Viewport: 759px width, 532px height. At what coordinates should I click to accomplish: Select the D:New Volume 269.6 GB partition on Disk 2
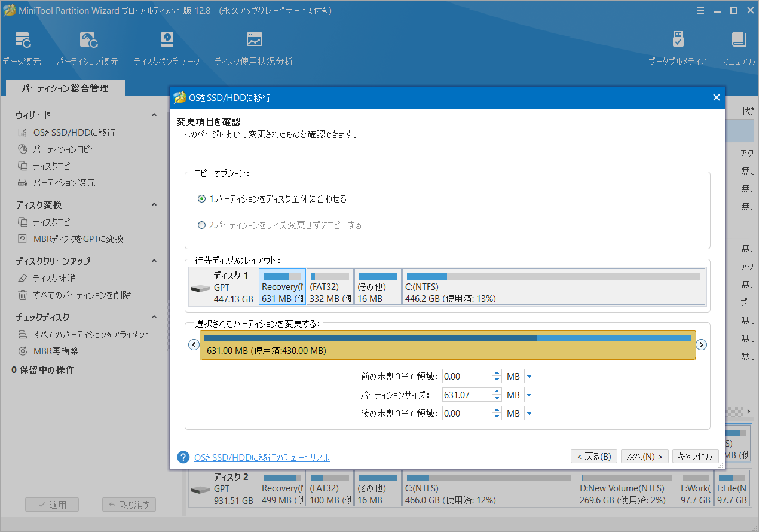coord(627,488)
